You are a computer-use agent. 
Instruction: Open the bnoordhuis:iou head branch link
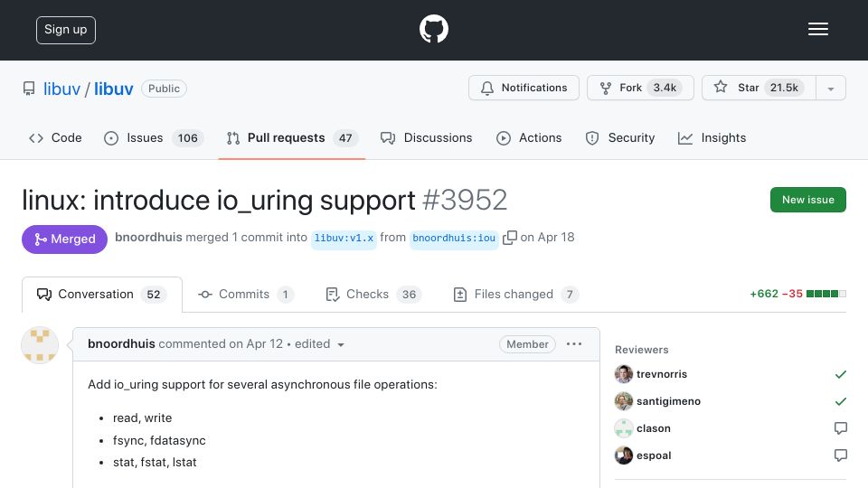454,238
